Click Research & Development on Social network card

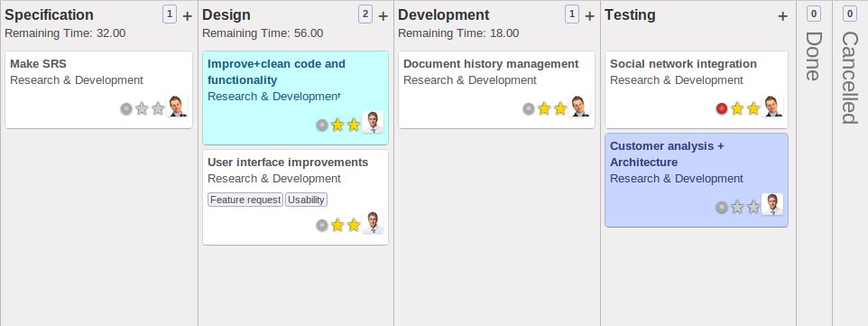click(x=677, y=80)
